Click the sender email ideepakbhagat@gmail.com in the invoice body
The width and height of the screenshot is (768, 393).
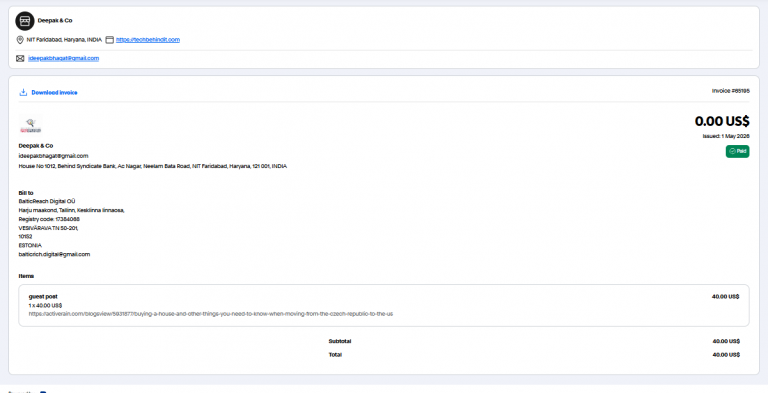click(53, 156)
